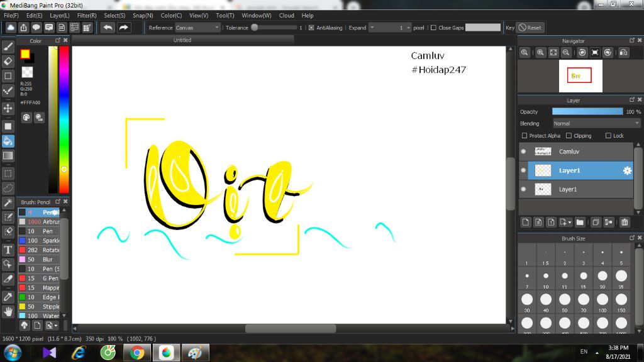Enable the Clipping checkbox
Screen dimensions: 644x362
click(x=569, y=136)
